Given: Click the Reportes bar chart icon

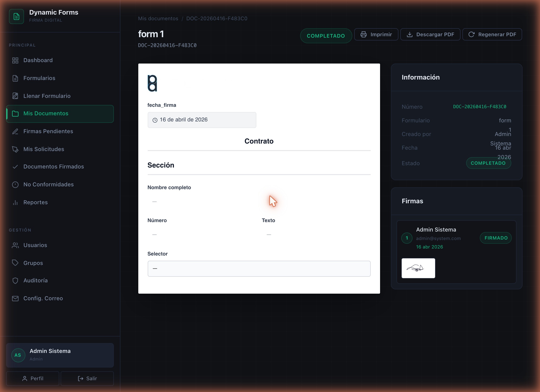Looking at the screenshot, I should (x=15, y=202).
